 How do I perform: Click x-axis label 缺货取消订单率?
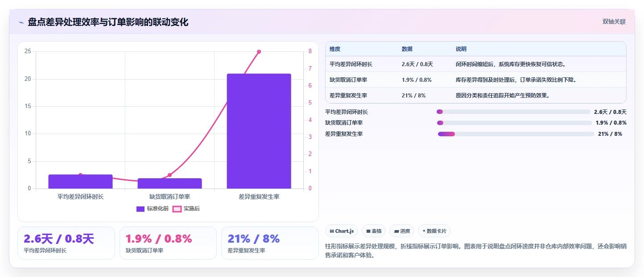click(169, 197)
